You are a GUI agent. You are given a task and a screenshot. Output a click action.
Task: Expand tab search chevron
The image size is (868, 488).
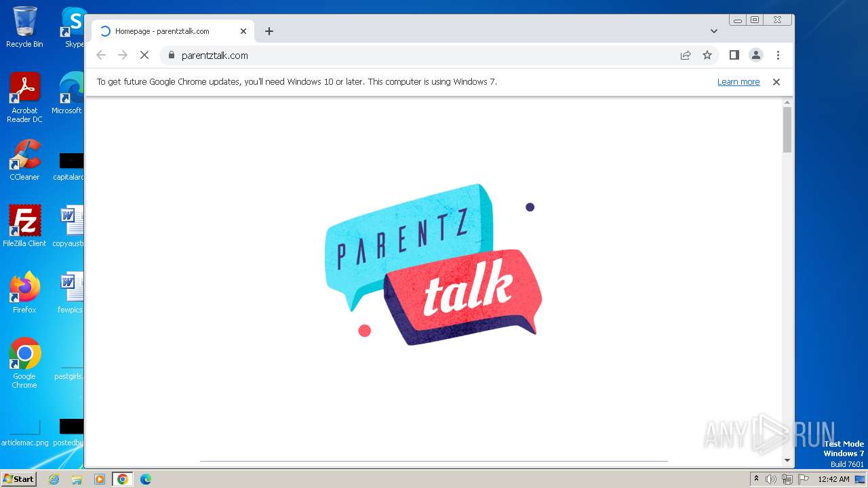point(714,31)
